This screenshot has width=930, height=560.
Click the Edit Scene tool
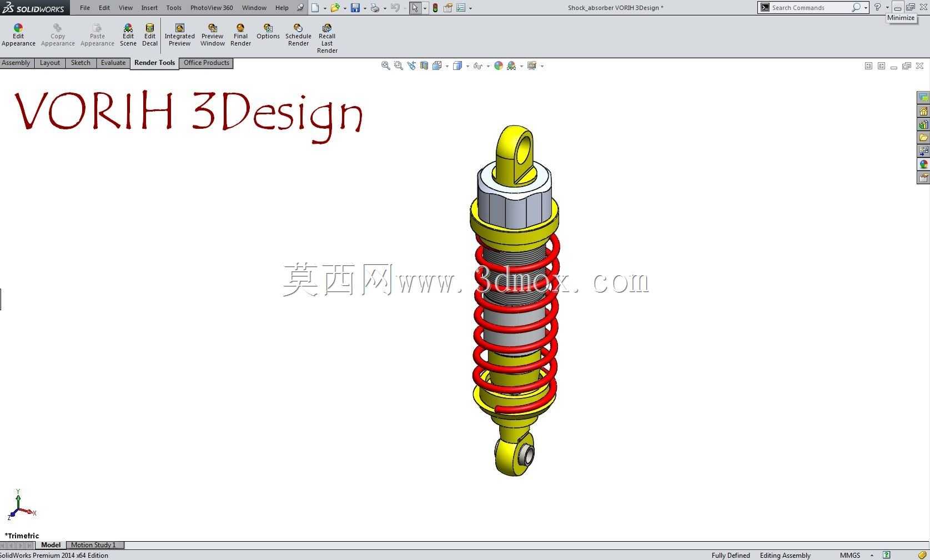pyautogui.click(x=128, y=35)
